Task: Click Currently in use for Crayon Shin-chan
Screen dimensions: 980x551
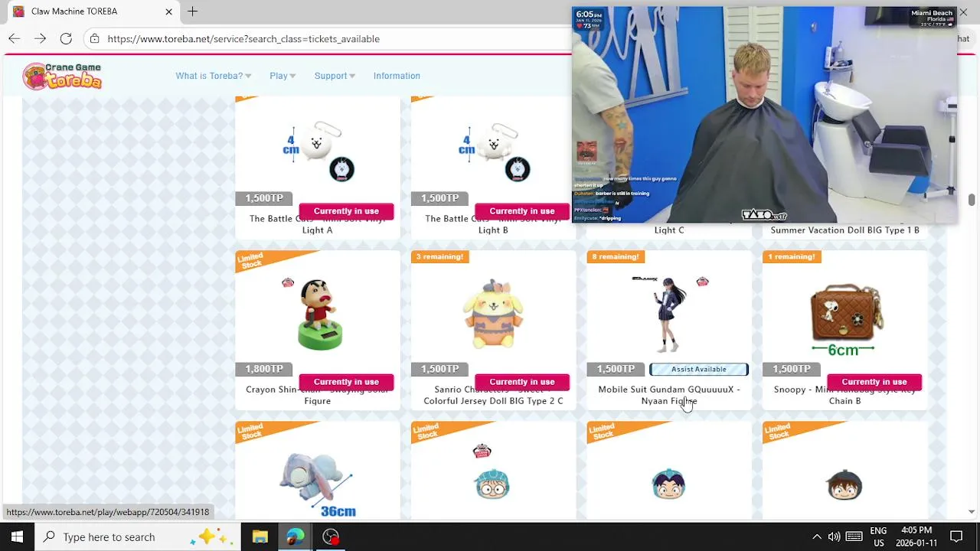Action: click(x=346, y=382)
